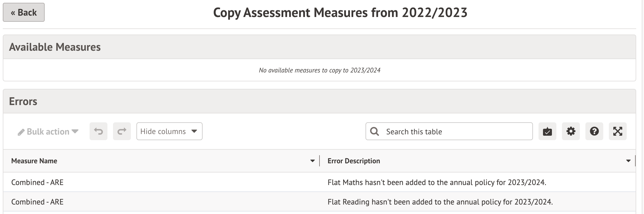Viewport: 644px width, 214px height.
Task: Click the Error Description column header
Action: (354, 161)
